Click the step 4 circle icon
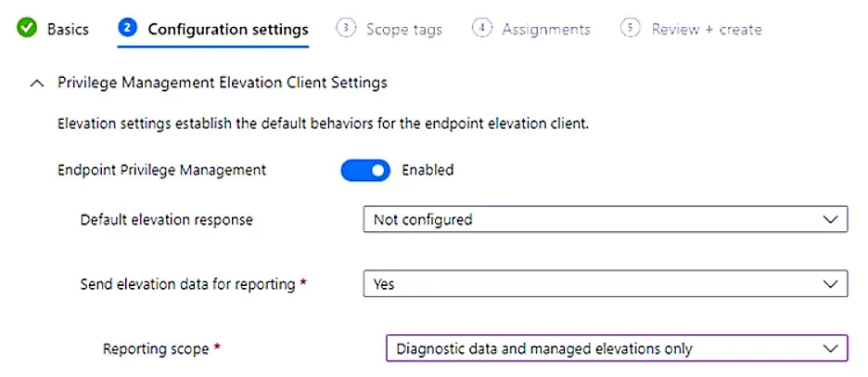Image resolution: width=868 pixels, height=377 pixels. click(482, 28)
